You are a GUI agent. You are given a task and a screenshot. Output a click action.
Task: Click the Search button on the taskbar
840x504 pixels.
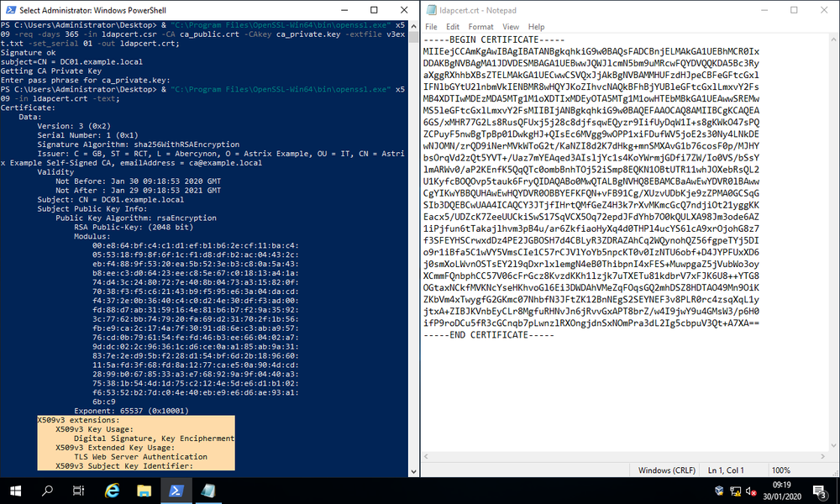(x=47, y=491)
